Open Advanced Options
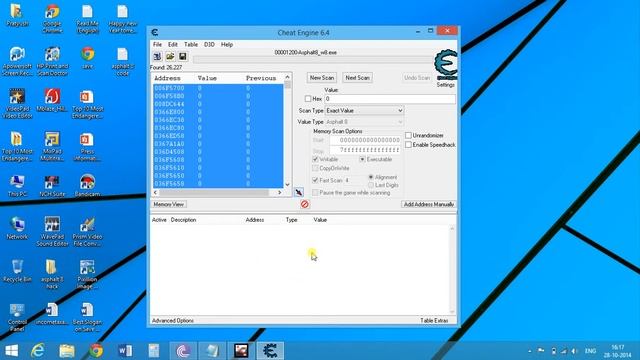Viewport: 640px width, 360px height. (173, 320)
